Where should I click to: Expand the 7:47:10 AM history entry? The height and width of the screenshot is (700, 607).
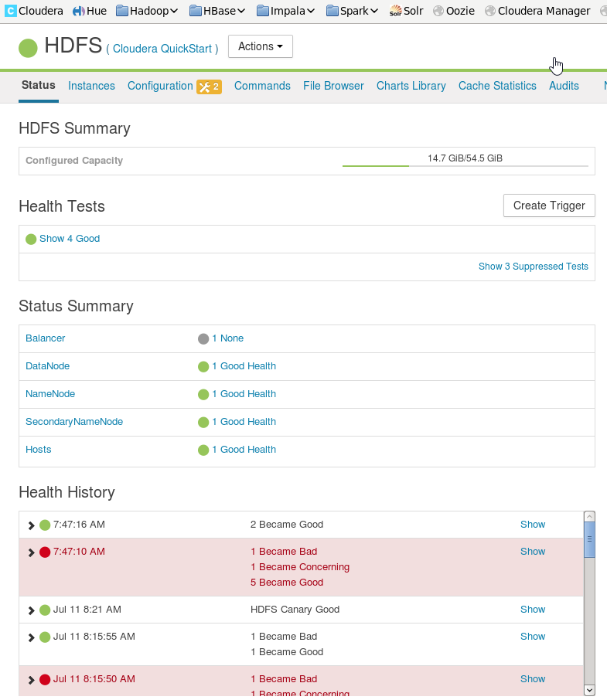(31, 552)
